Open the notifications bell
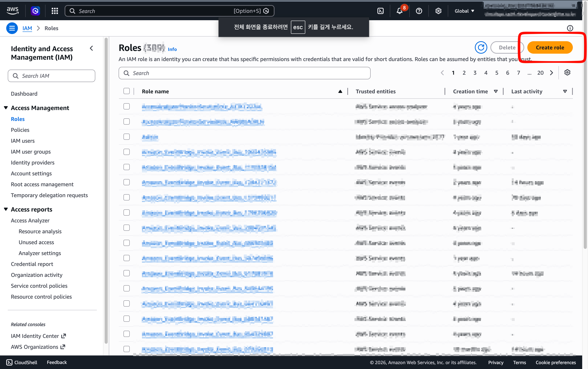588x369 pixels. click(400, 11)
